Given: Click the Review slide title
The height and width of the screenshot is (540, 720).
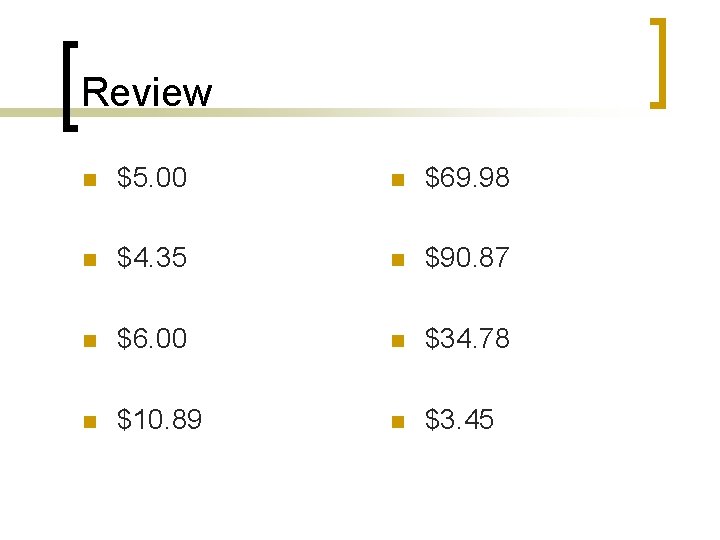Looking at the screenshot, I should point(147,92).
